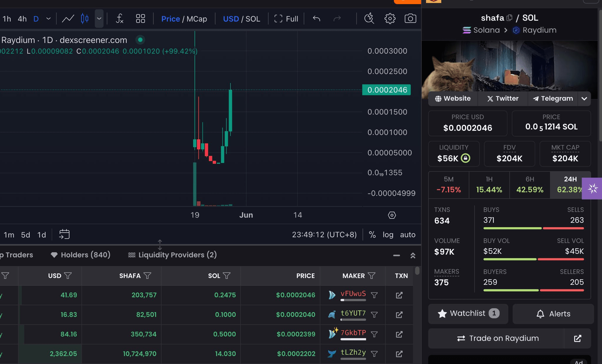Open the indicators fx menu
This screenshot has height=364, width=602.
119,19
